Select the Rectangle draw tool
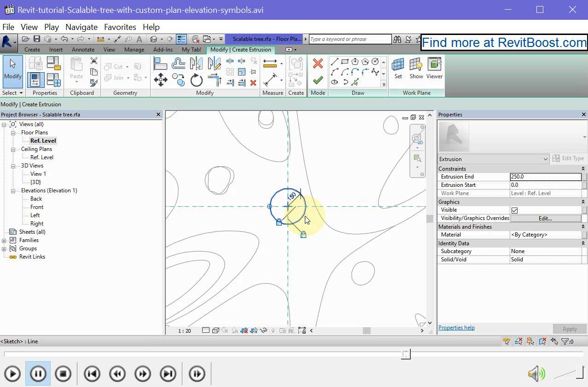The width and height of the screenshot is (588, 387). (x=345, y=61)
